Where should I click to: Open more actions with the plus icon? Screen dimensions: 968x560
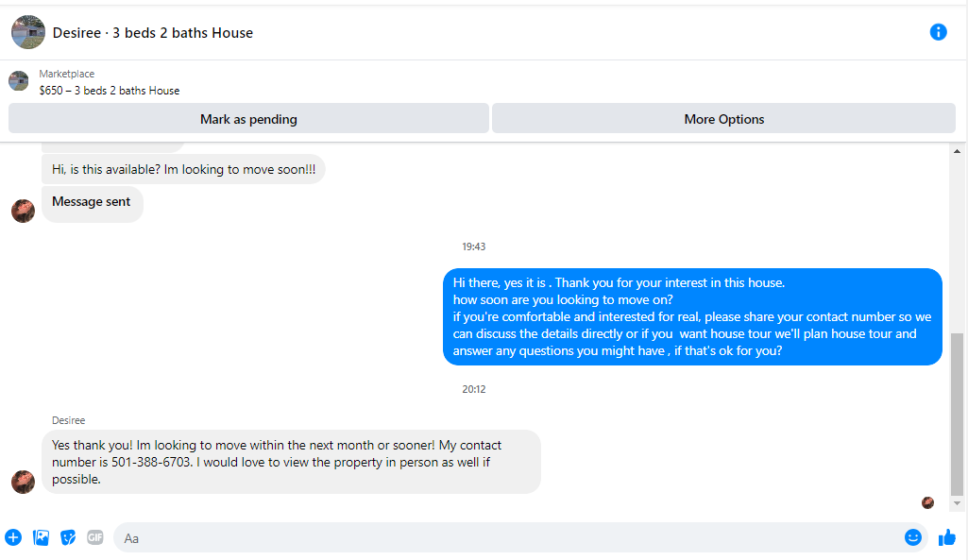click(13, 537)
